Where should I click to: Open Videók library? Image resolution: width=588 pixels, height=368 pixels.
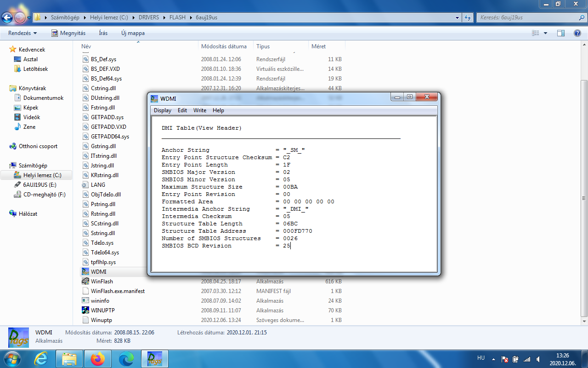tap(32, 117)
